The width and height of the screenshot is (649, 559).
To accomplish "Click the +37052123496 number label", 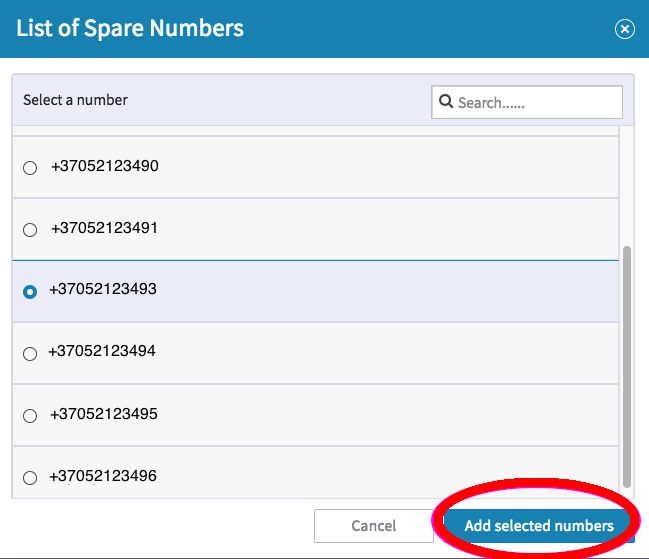I will tap(102, 475).
